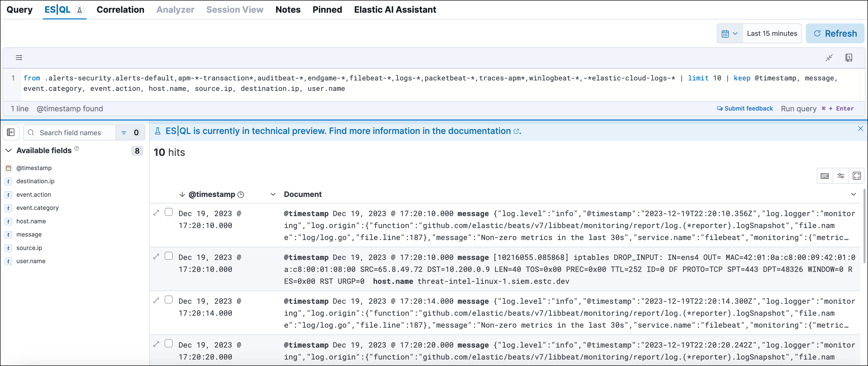The height and width of the screenshot is (366, 868).
Task: Open the @timestamp column options dropdown
Action: click(x=273, y=194)
